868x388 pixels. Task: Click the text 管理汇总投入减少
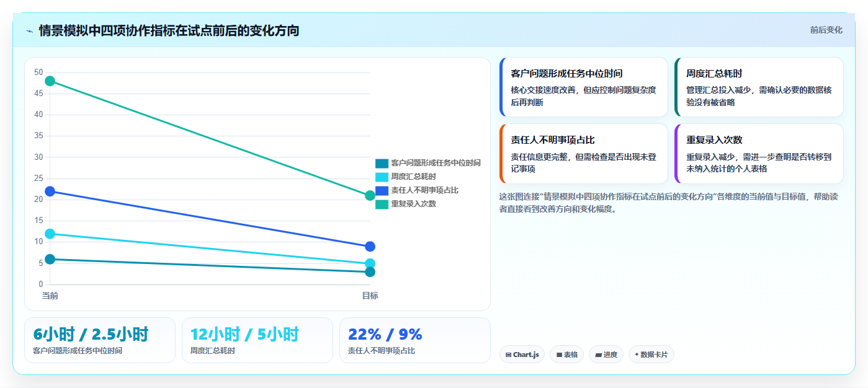point(718,90)
